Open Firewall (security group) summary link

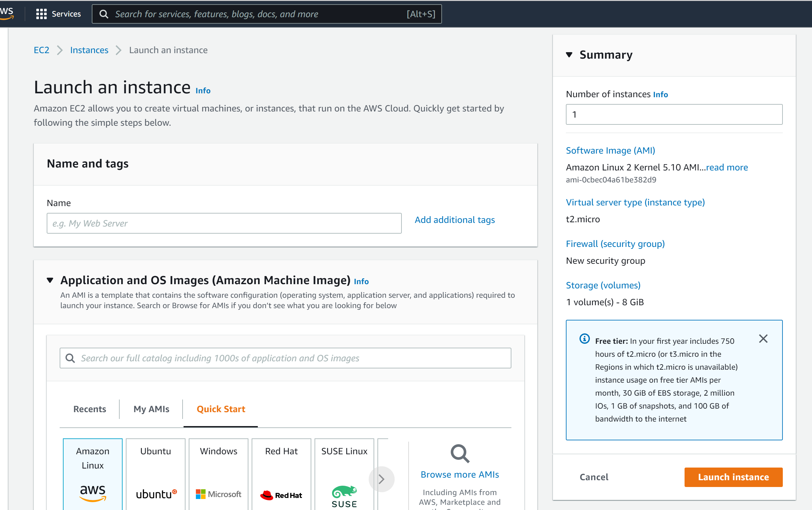[x=615, y=244]
